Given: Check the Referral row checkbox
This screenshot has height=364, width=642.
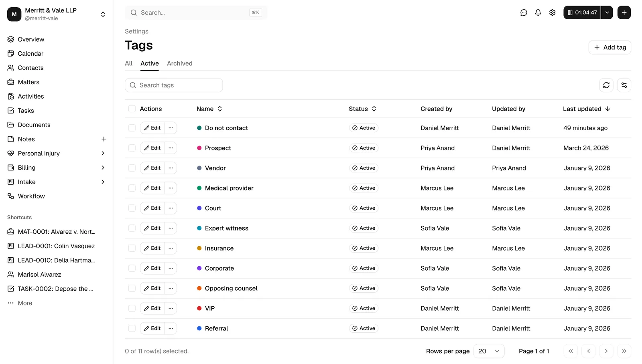Looking at the screenshot, I should [x=132, y=328].
